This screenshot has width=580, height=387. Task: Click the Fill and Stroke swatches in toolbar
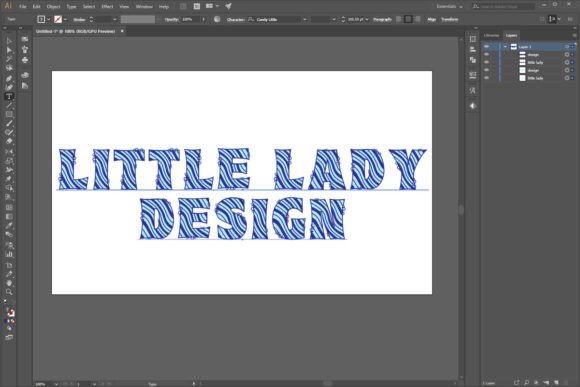click(10, 312)
